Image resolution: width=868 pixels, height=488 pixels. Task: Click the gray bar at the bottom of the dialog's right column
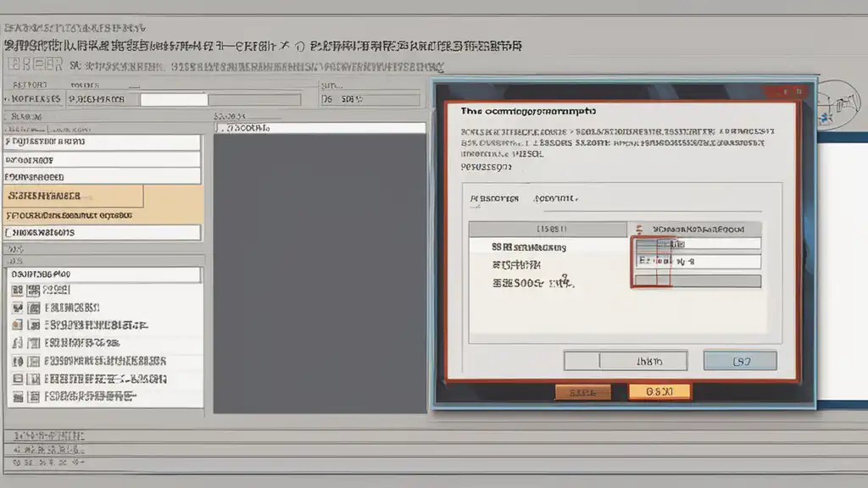pyautogui.click(x=698, y=281)
